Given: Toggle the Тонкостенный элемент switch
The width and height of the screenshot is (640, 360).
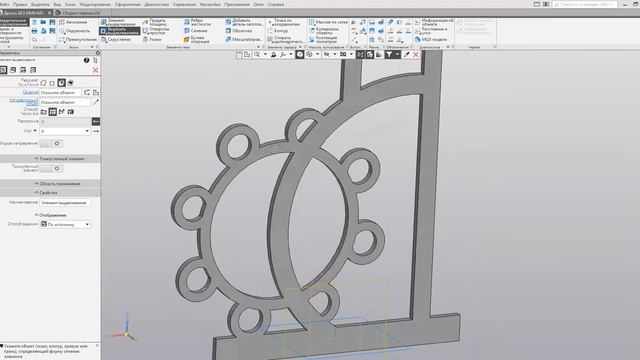Looking at the screenshot, I should click(51, 168).
